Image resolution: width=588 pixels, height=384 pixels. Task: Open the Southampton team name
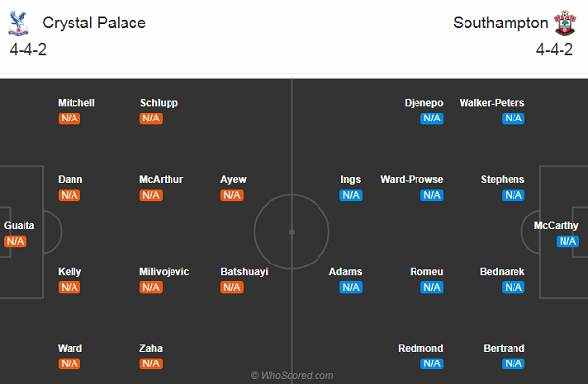(501, 23)
